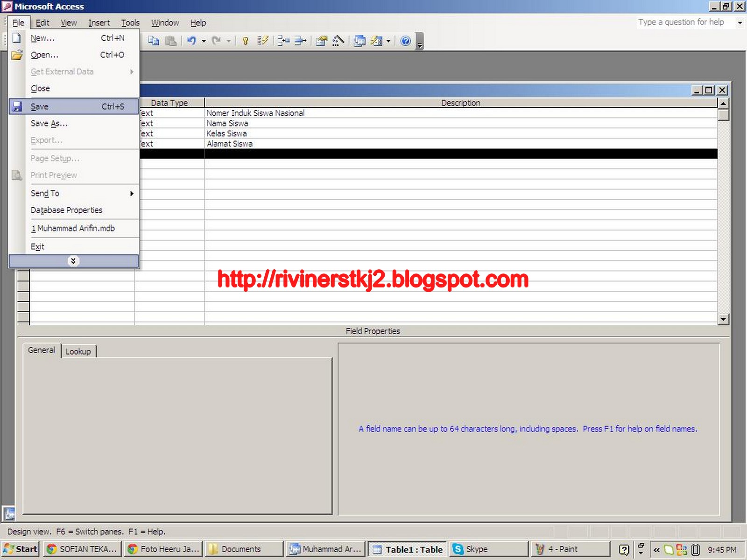Open the Tools menu
Viewport: 747px width, 560px height.
[130, 22]
